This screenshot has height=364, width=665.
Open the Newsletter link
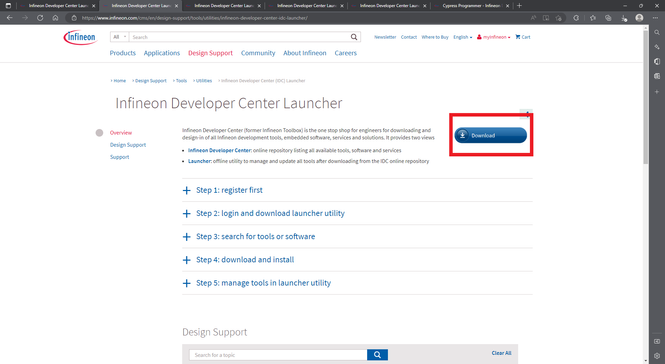(385, 37)
